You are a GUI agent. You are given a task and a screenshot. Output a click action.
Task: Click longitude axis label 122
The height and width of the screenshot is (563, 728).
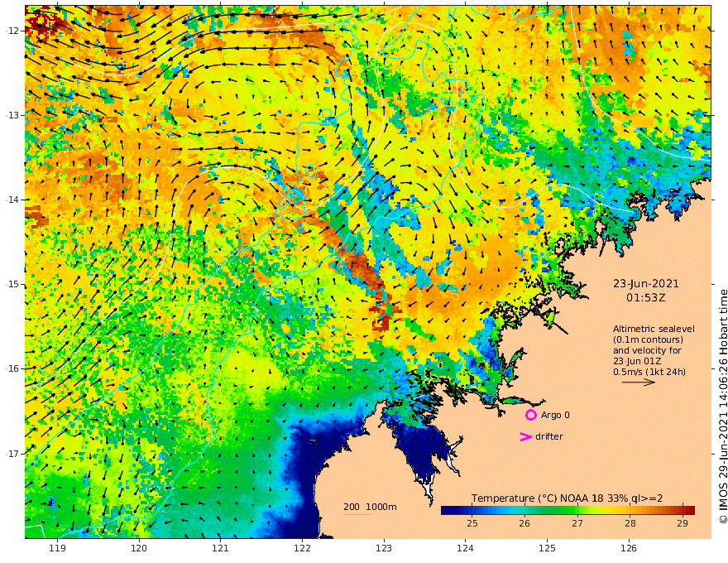[302, 548]
